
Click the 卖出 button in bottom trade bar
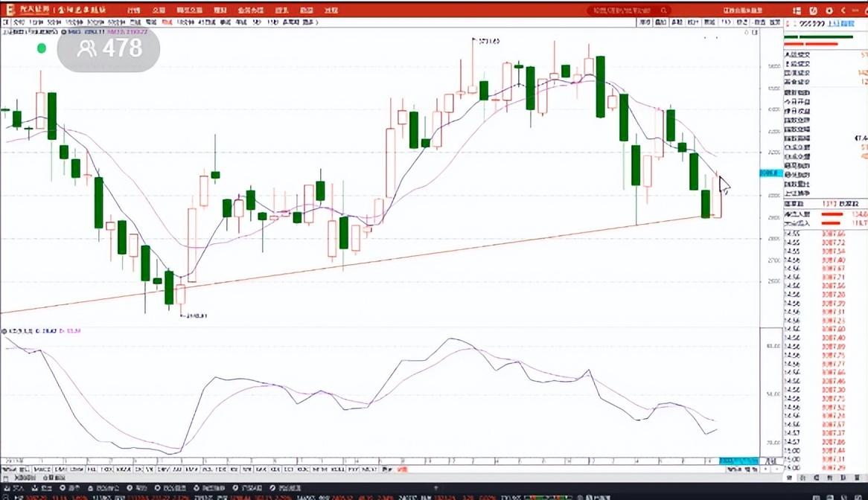tap(42, 488)
